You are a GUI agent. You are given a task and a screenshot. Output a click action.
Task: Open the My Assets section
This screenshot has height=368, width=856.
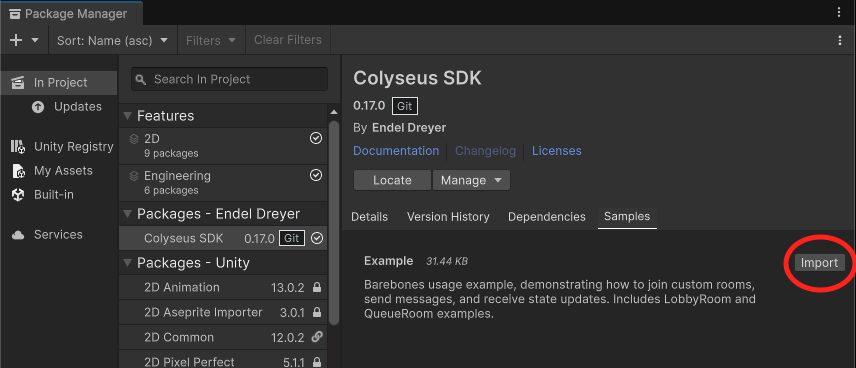click(x=62, y=170)
